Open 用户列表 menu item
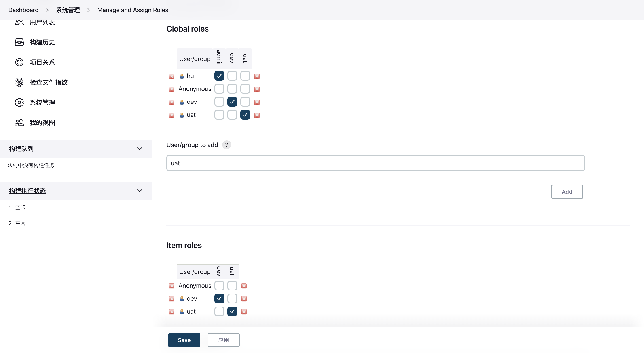644x353 pixels. pyautogui.click(x=42, y=22)
